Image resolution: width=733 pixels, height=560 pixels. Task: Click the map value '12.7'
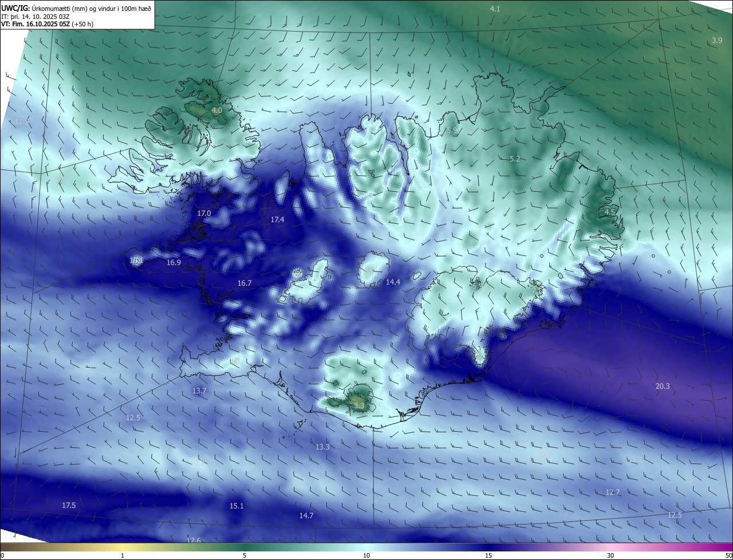[x=613, y=492]
